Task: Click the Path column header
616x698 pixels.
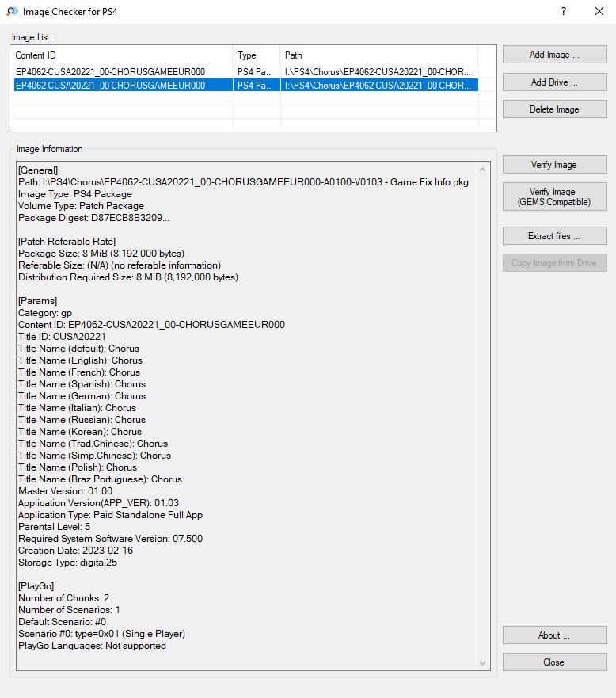Action: [x=379, y=55]
